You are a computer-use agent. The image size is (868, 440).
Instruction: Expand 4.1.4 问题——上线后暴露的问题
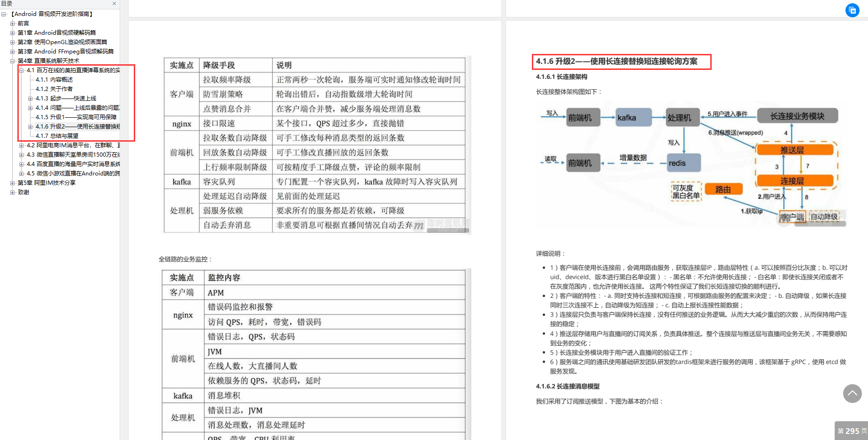(x=30, y=107)
